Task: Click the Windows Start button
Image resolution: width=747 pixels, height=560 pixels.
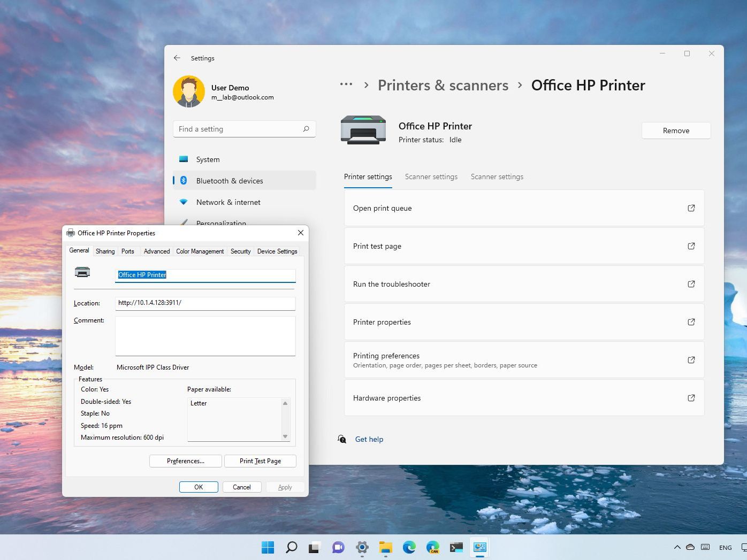Action: (268, 547)
